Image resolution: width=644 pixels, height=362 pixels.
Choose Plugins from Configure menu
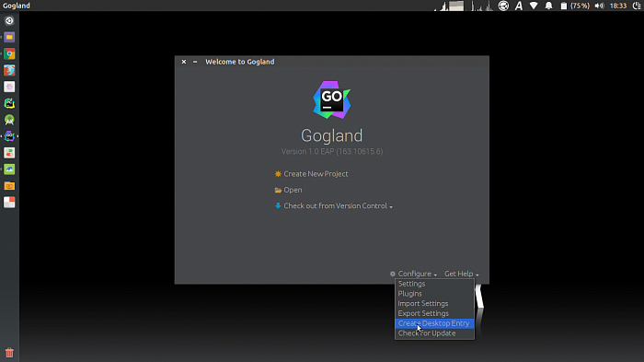click(434, 294)
